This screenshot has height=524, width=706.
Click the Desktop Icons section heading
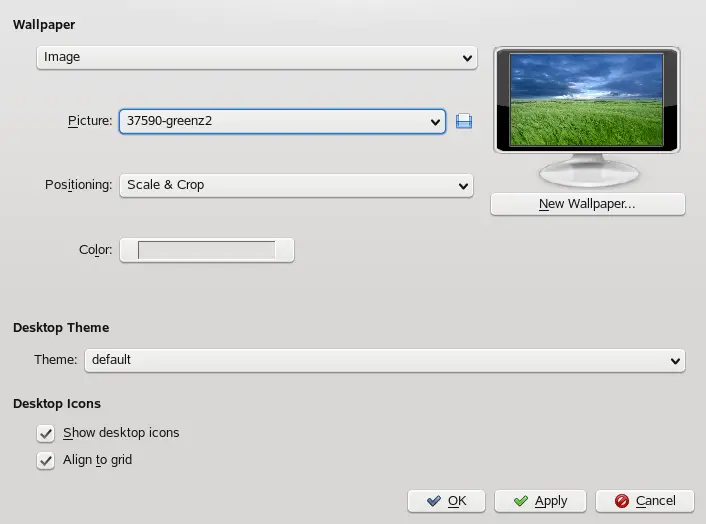point(57,404)
